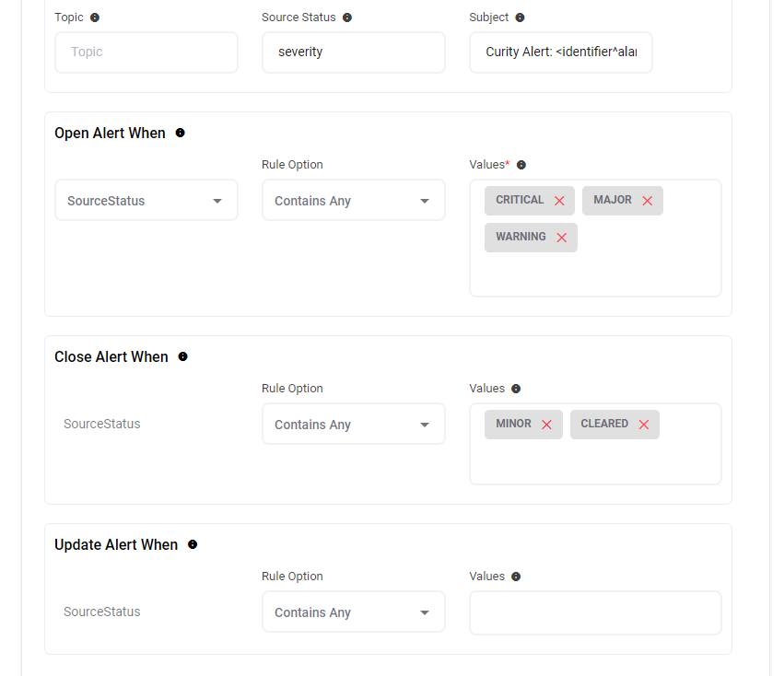Click the Subject field with Curity Alert

pyautogui.click(x=560, y=52)
